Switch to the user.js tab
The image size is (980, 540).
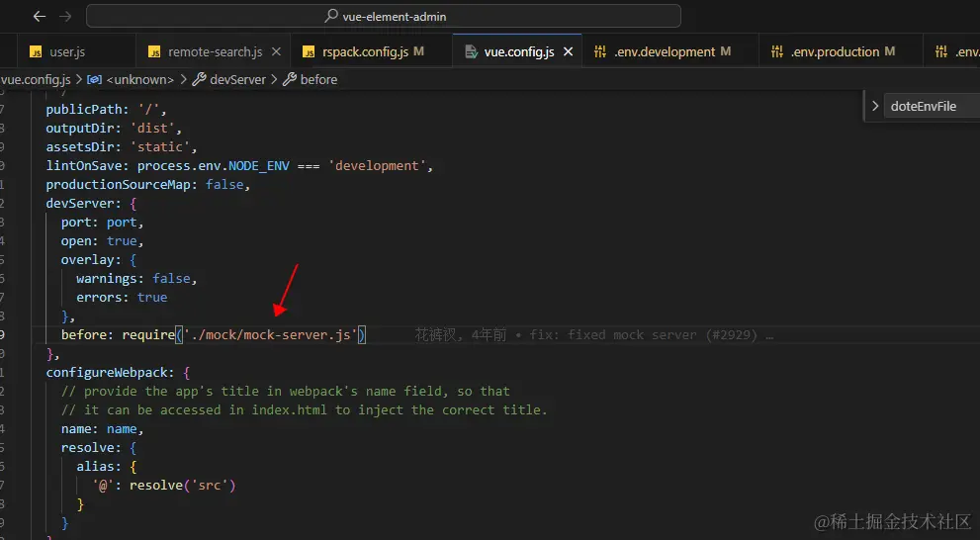67,51
